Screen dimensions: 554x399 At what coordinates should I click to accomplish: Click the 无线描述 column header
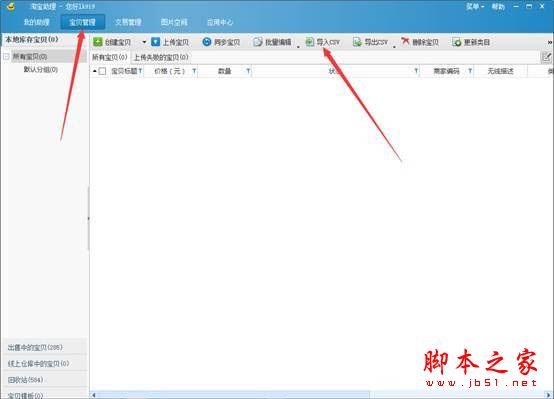click(500, 71)
